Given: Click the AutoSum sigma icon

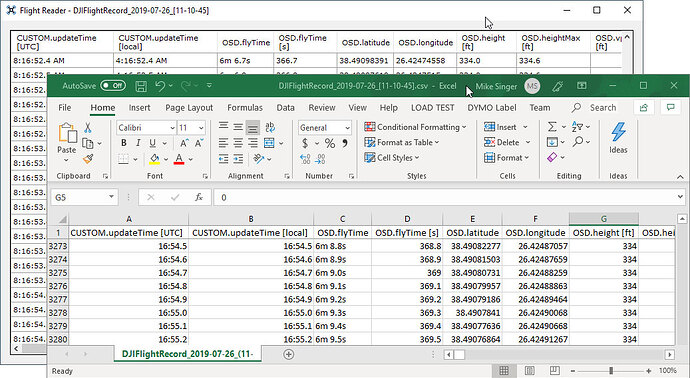Looking at the screenshot, I should (552, 127).
